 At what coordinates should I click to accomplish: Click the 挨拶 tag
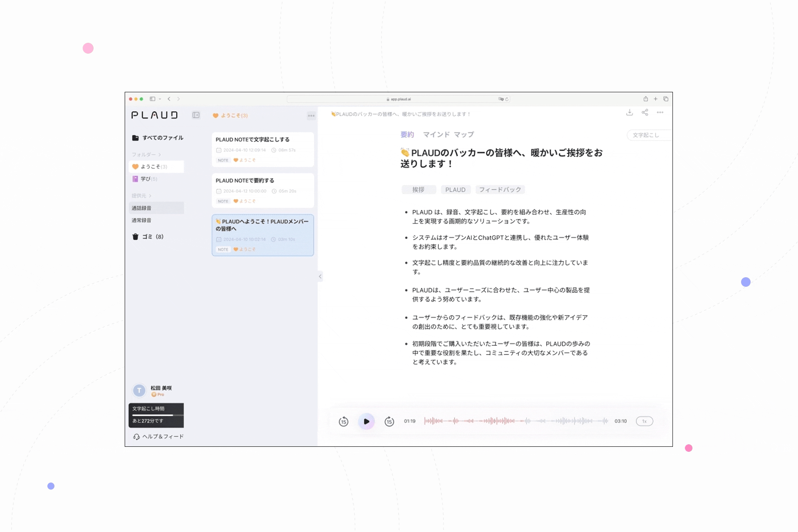coord(419,190)
